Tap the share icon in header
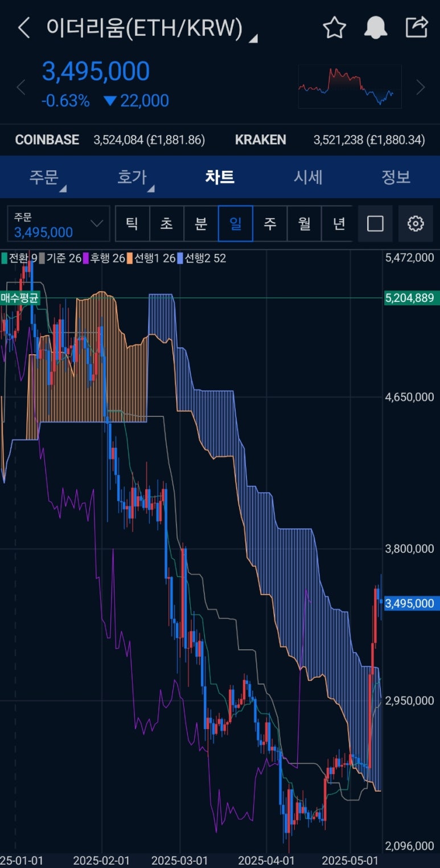Screen dimensions: 440x868 pyautogui.click(x=417, y=27)
